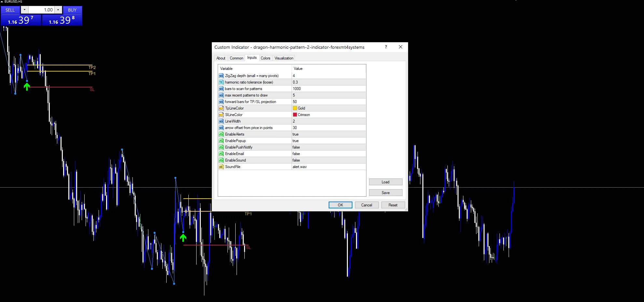This screenshot has width=644, height=302.
Task: Click max recent patterns value 5
Action: 329,95
